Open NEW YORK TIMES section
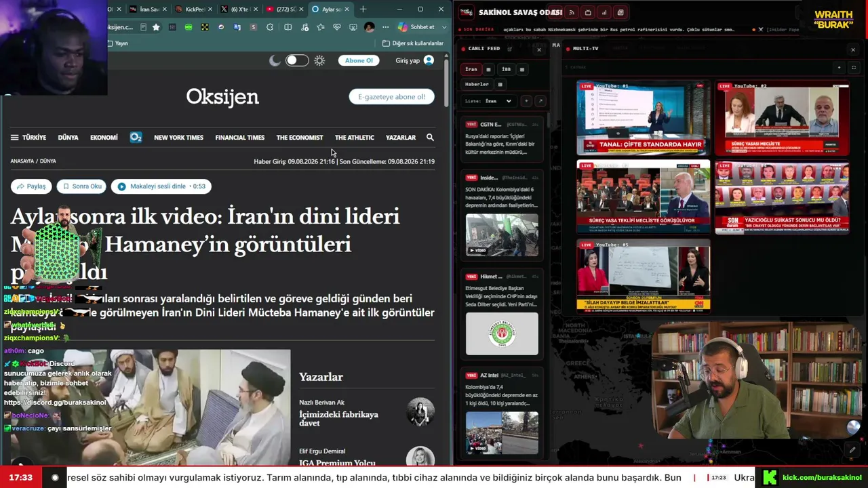868x488 pixels. point(178,138)
